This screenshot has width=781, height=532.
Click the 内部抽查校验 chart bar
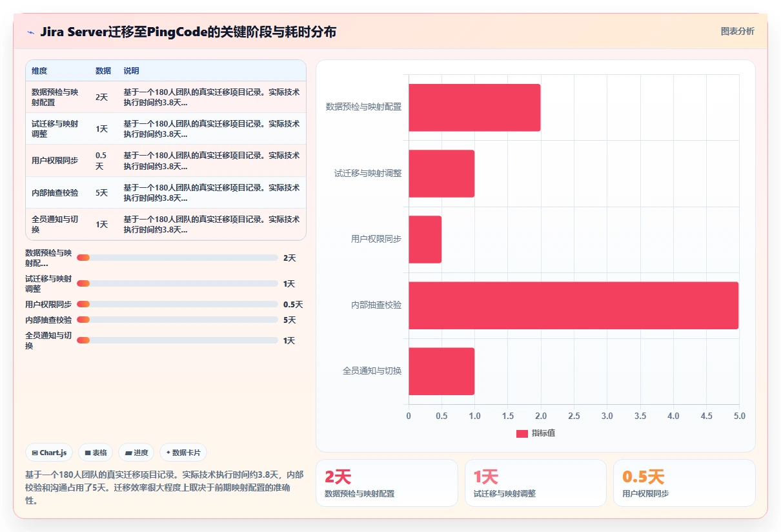[x=574, y=305]
